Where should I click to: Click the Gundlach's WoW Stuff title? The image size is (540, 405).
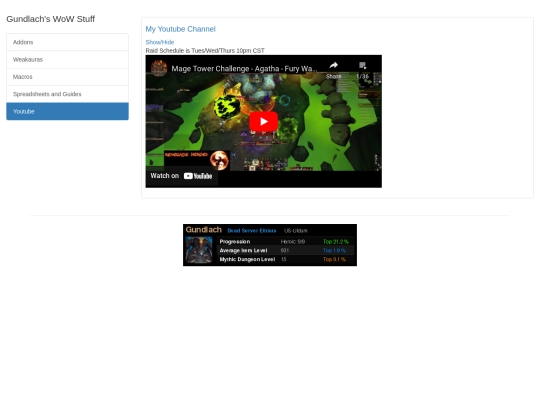51,19
